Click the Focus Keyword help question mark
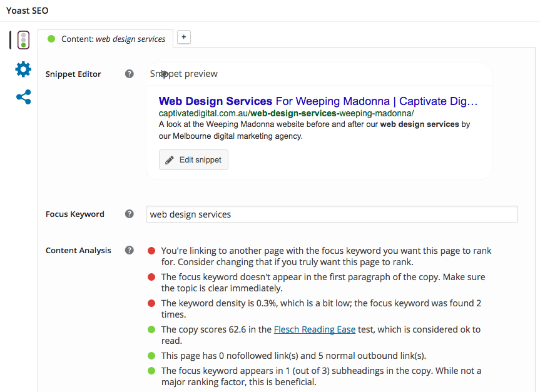 (x=129, y=214)
